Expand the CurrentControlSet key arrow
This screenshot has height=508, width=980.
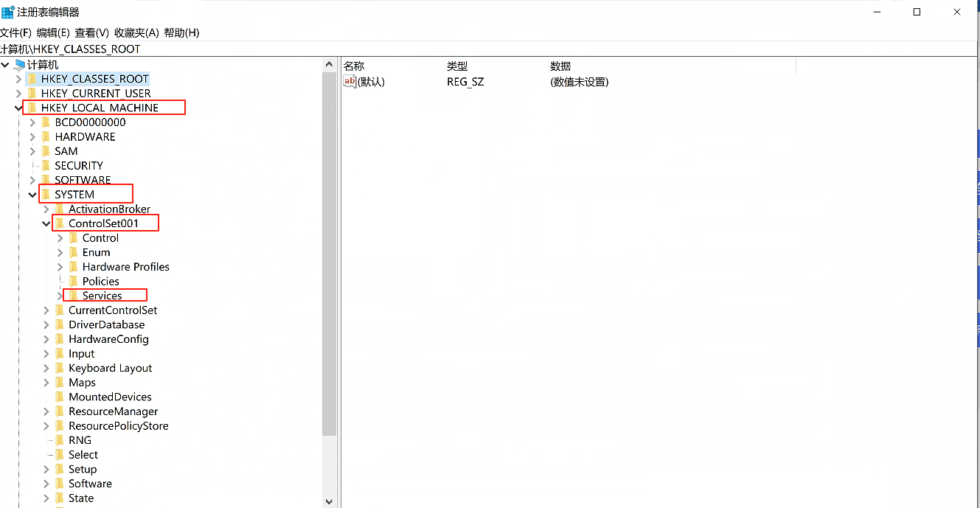(46, 310)
